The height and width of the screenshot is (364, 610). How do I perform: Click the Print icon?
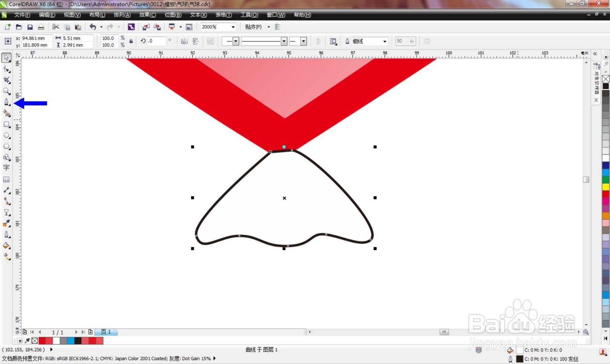(41, 27)
